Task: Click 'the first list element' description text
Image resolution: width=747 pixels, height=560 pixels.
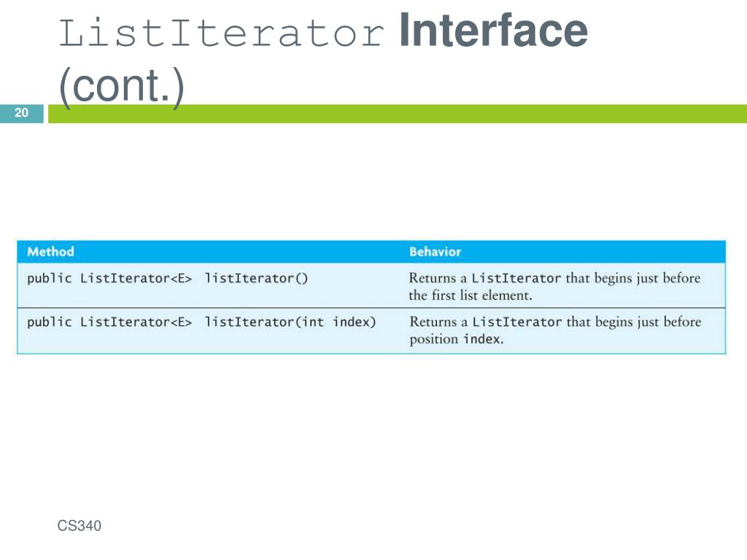Action: (471, 295)
